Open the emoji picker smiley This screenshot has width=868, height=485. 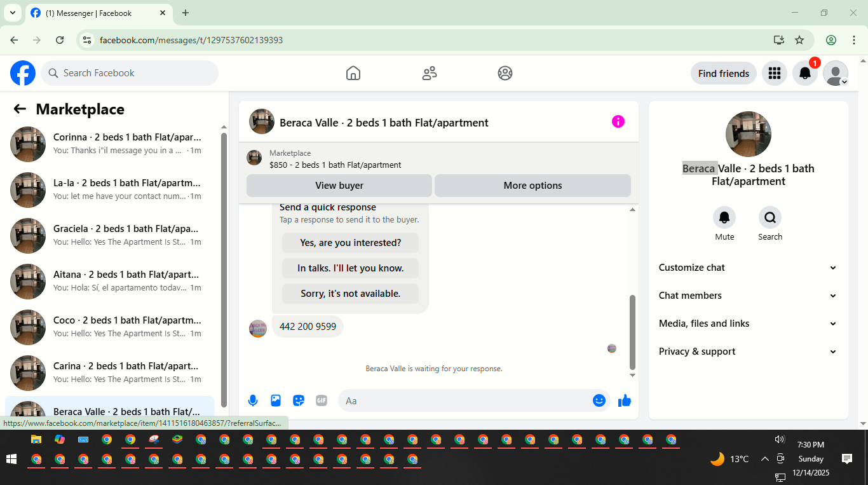pos(599,400)
